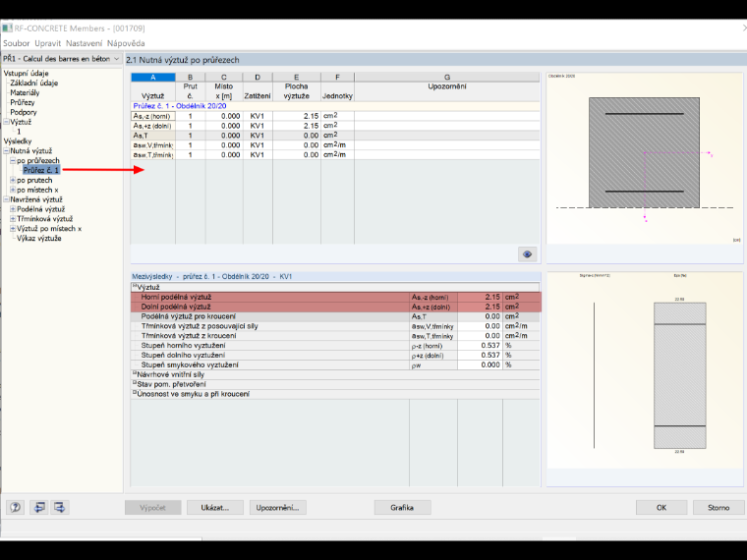
Task: Collapse the Nutná výztuž tree node
Action: 7,151
